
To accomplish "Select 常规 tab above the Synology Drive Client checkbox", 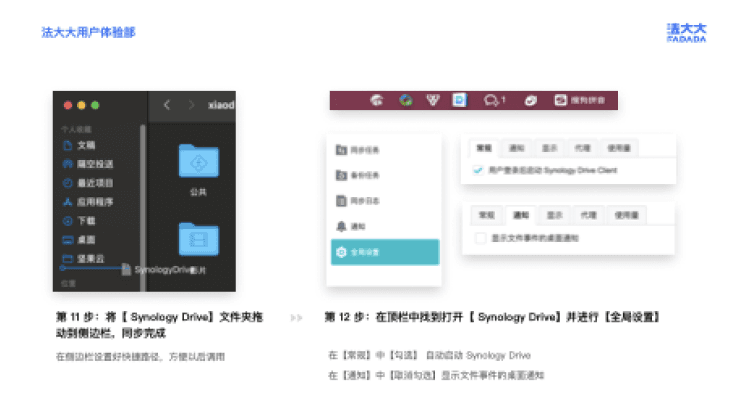I will [x=484, y=148].
